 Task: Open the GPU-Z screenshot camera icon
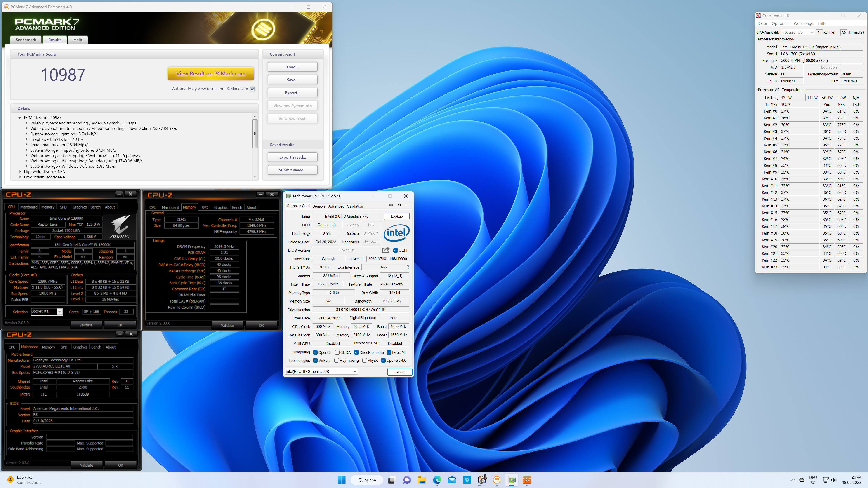[391, 205]
